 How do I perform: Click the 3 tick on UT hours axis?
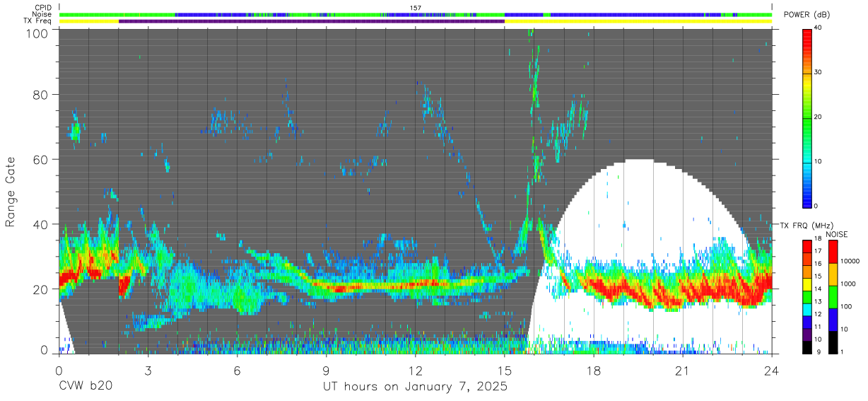click(x=148, y=371)
